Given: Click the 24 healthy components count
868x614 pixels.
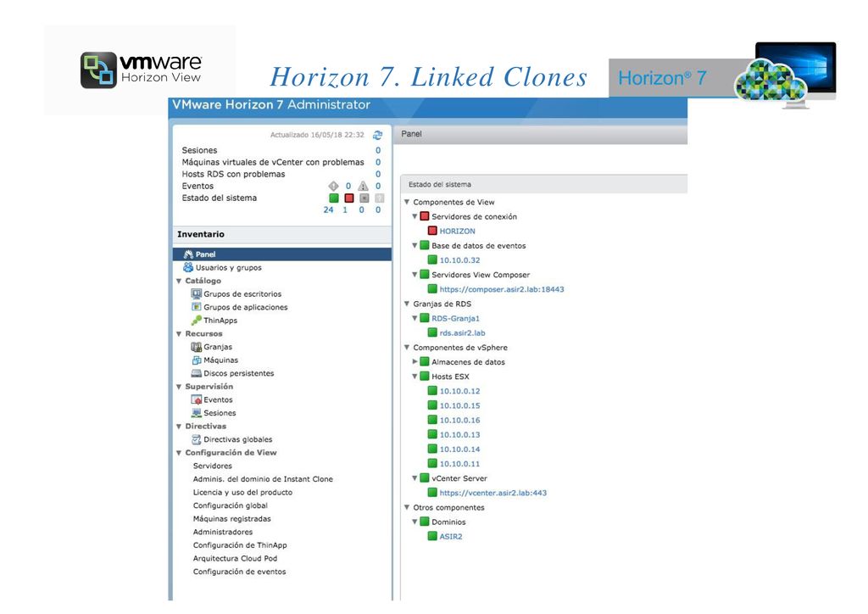Looking at the screenshot, I should [x=328, y=209].
